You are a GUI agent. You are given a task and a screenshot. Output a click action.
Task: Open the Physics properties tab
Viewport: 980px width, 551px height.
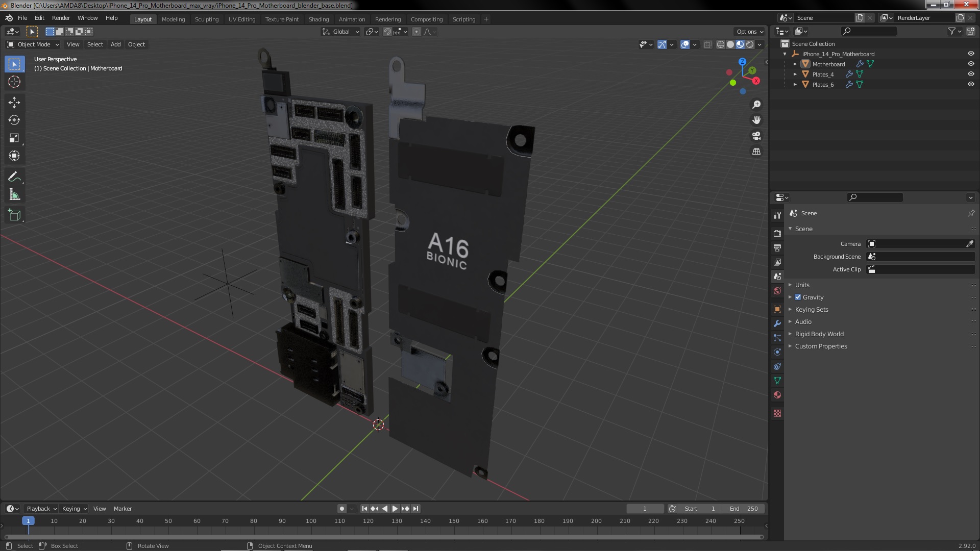tap(777, 352)
